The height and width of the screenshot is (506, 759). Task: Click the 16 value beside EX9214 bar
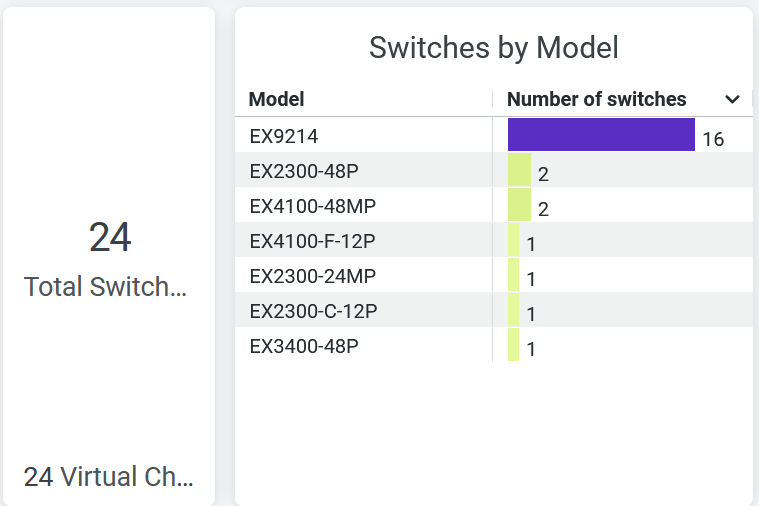713,139
